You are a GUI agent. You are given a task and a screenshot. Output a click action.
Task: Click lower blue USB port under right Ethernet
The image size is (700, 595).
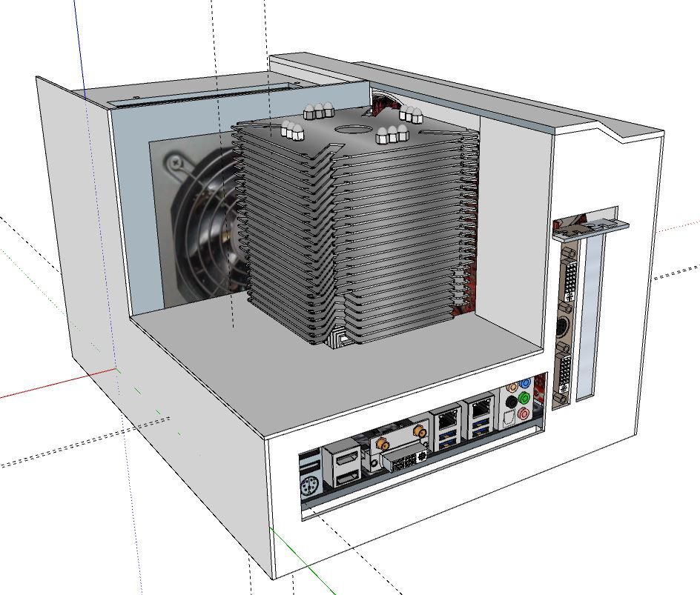pyautogui.click(x=482, y=432)
